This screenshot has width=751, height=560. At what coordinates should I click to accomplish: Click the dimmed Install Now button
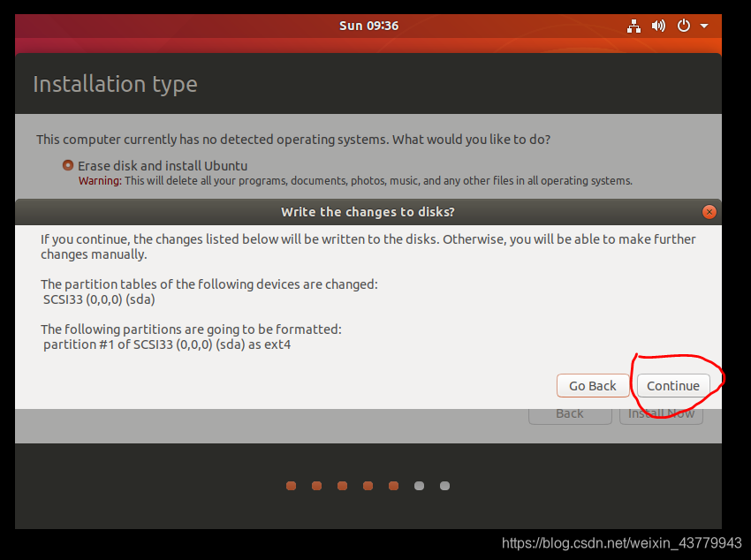(x=661, y=414)
